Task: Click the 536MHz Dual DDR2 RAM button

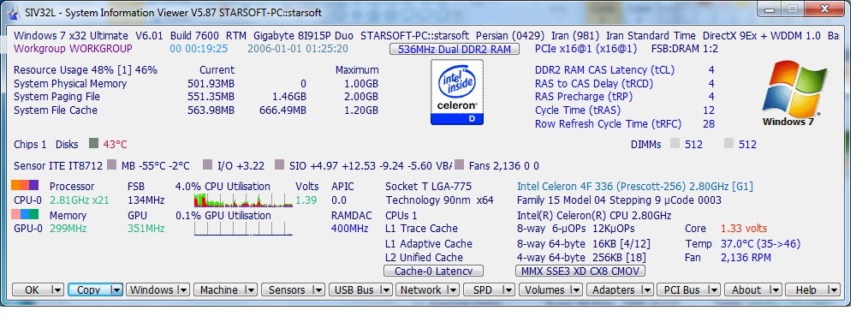Action: pyautogui.click(x=455, y=49)
